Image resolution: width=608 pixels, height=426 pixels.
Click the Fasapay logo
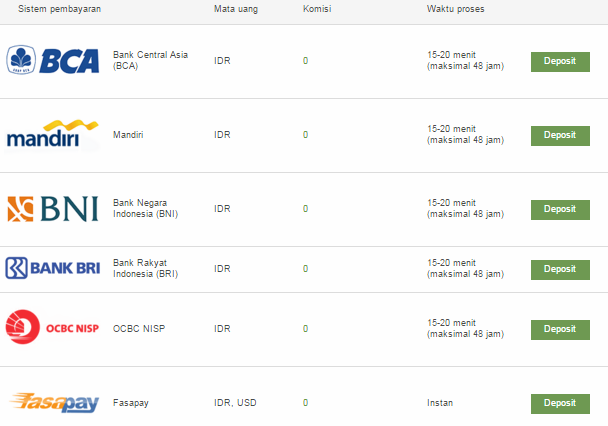click(54, 403)
